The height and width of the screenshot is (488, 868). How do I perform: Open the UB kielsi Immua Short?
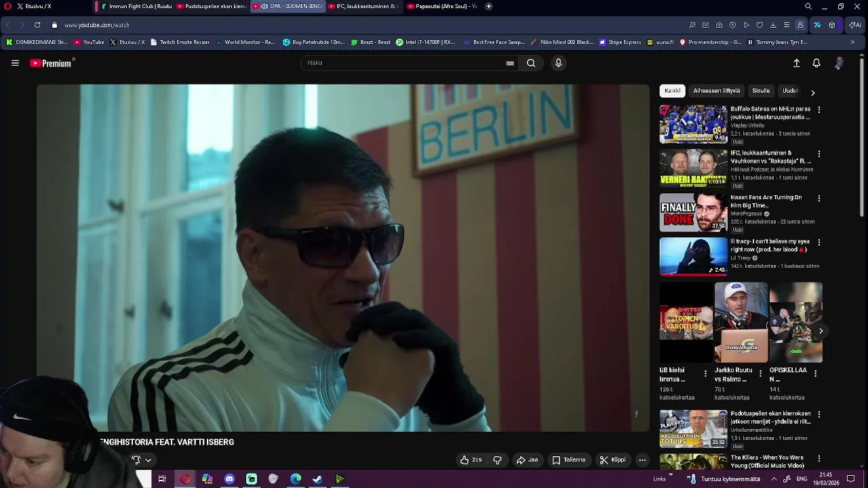[686, 323]
